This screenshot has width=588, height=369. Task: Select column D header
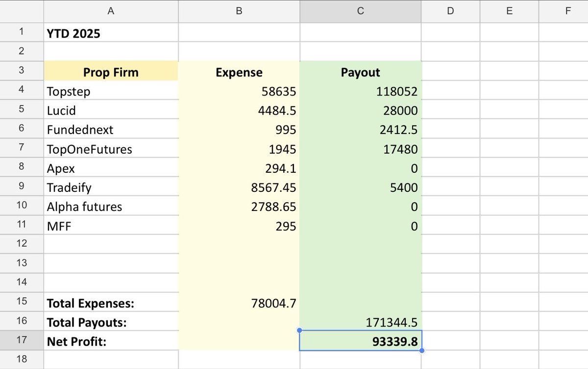(450, 11)
